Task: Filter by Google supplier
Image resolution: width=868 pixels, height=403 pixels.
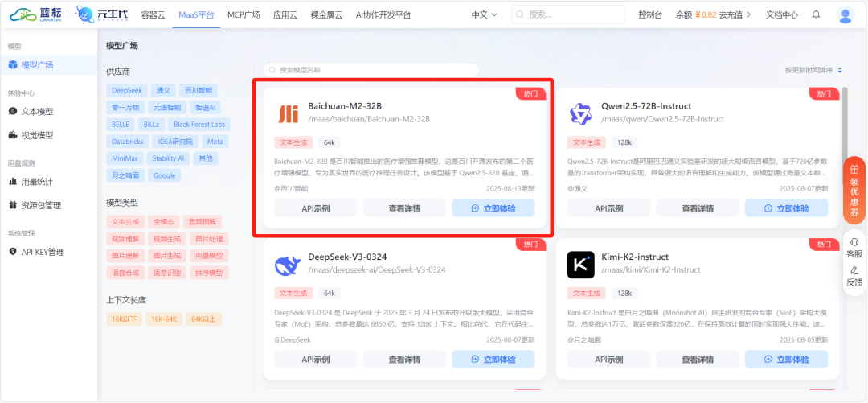Action: pos(165,175)
